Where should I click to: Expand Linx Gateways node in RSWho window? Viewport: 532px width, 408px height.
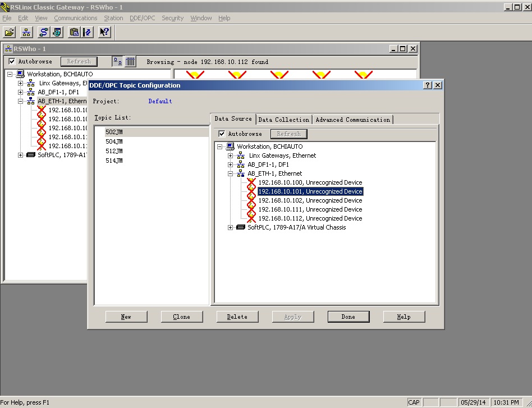click(x=20, y=83)
